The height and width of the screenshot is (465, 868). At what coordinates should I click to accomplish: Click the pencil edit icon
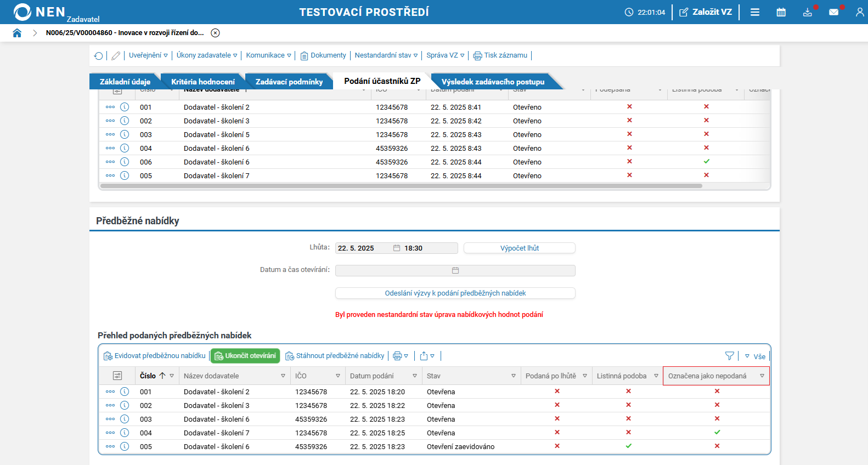[116, 55]
